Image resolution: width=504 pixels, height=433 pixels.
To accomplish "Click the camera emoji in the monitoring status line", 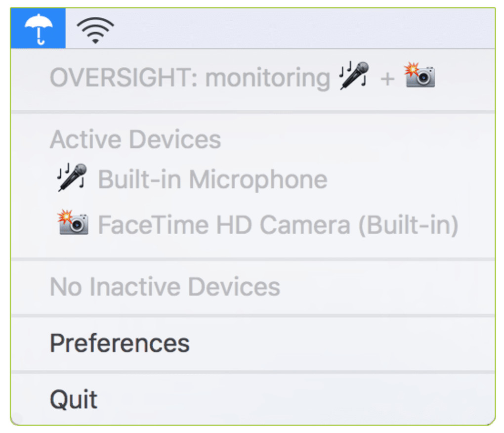I will [x=420, y=76].
